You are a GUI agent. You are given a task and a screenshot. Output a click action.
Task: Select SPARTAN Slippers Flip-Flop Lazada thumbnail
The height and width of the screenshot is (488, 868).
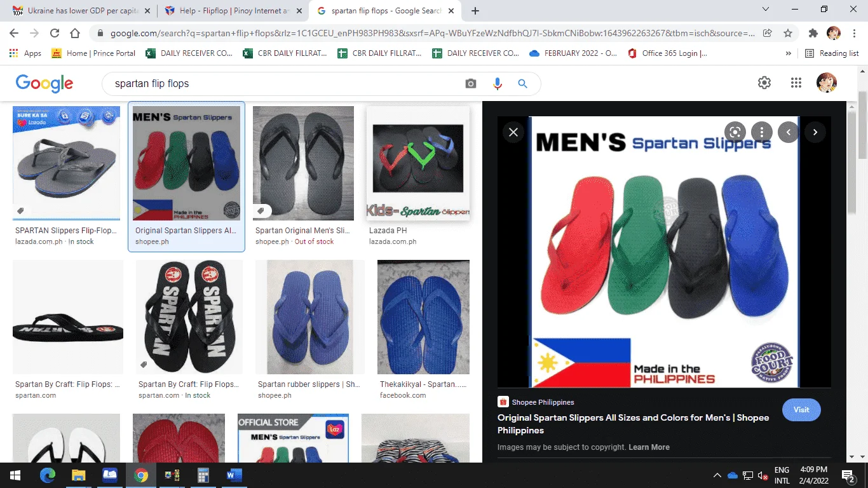coord(66,163)
